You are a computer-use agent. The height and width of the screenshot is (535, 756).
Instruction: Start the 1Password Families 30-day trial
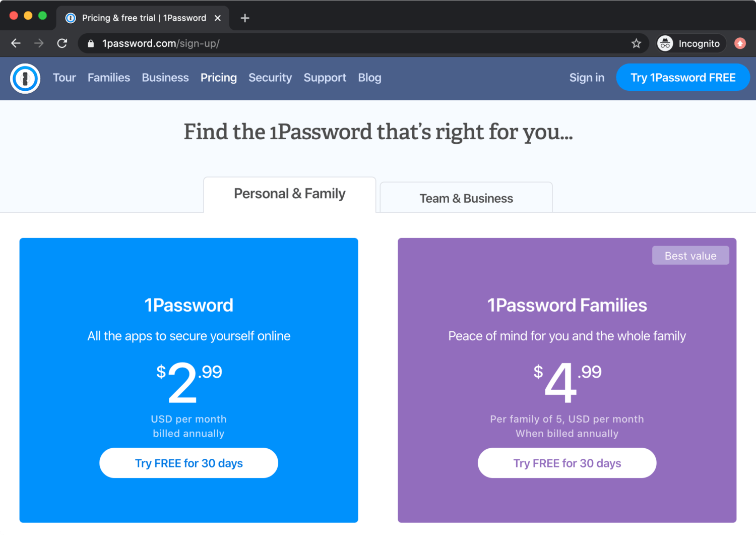coord(567,463)
